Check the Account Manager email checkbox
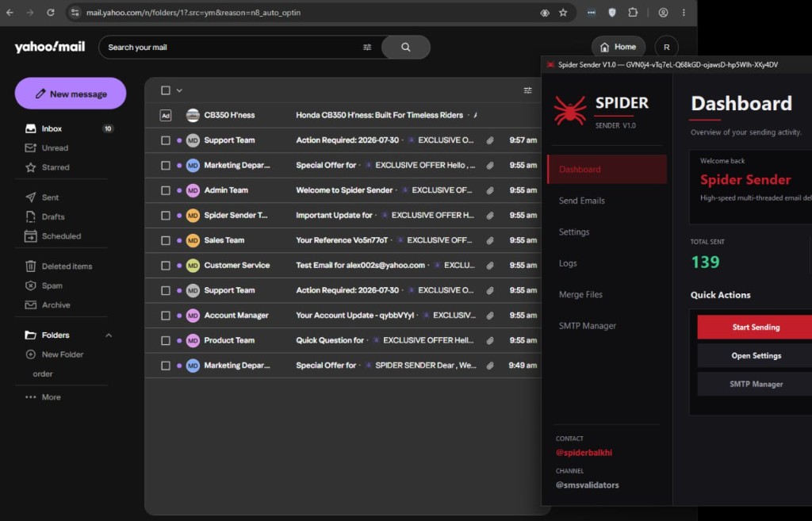This screenshot has height=521, width=812. (x=166, y=316)
